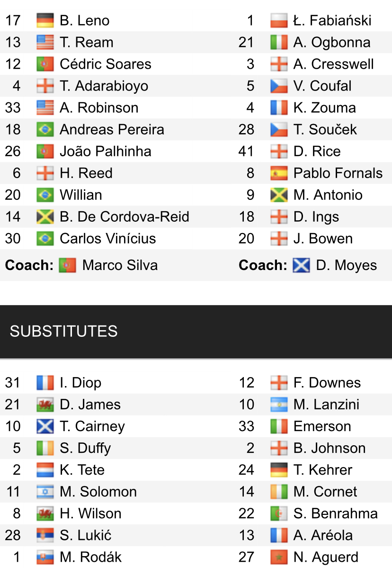This screenshot has height=576, width=392.
Task: Click the Portuguese flag beside João Palhinha
Action: 45,151
